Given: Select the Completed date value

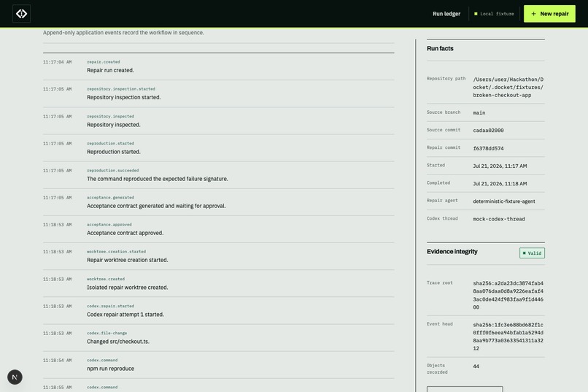Looking at the screenshot, I should point(500,183).
